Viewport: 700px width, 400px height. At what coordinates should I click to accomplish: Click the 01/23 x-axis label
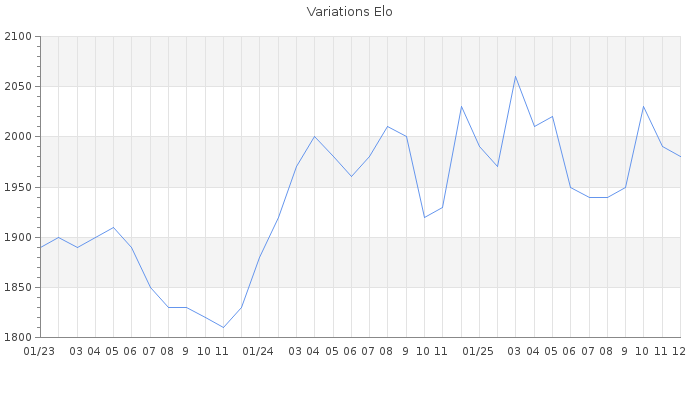coord(39,351)
